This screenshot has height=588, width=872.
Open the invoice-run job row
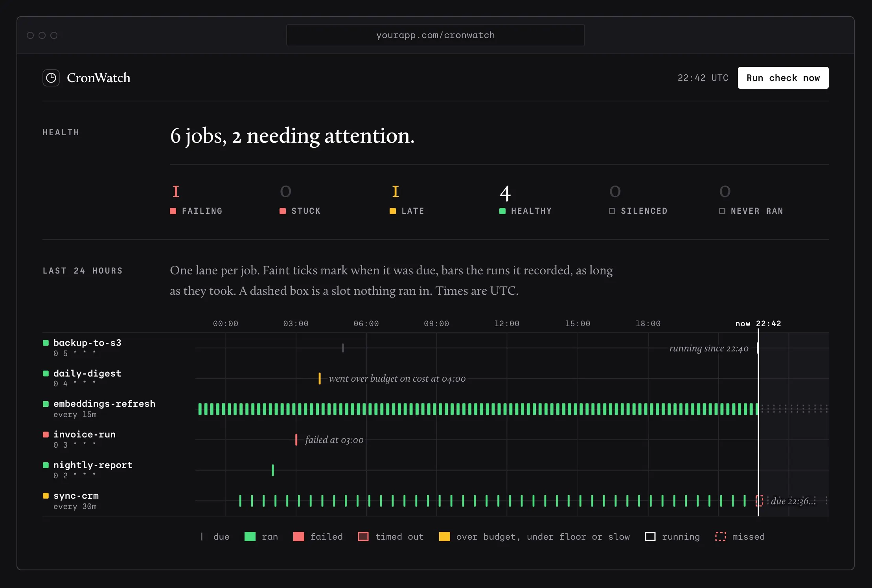pyautogui.click(x=436, y=439)
